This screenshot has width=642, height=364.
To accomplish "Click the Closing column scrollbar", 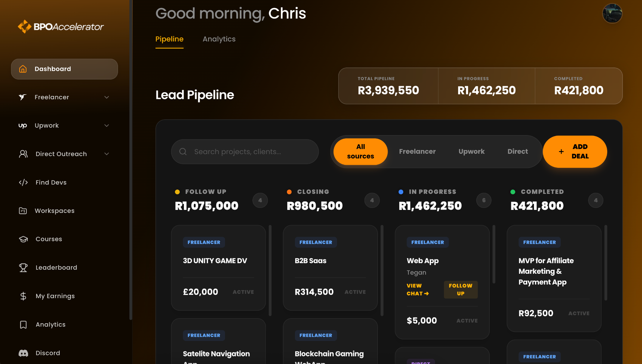I will 382,270.
